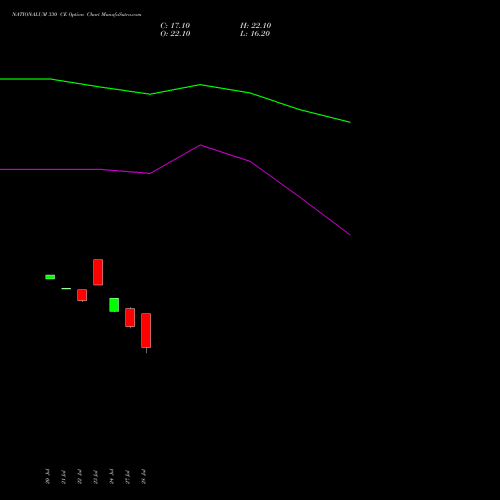Select the thin 21 Jul candlestick
Screen dimensions: 500x500
[66, 288]
